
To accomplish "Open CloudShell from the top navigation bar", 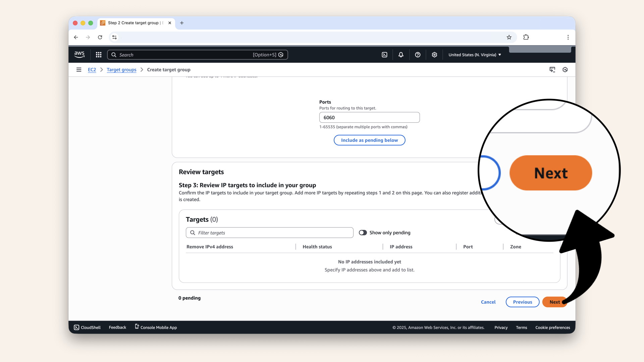I will pyautogui.click(x=384, y=55).
